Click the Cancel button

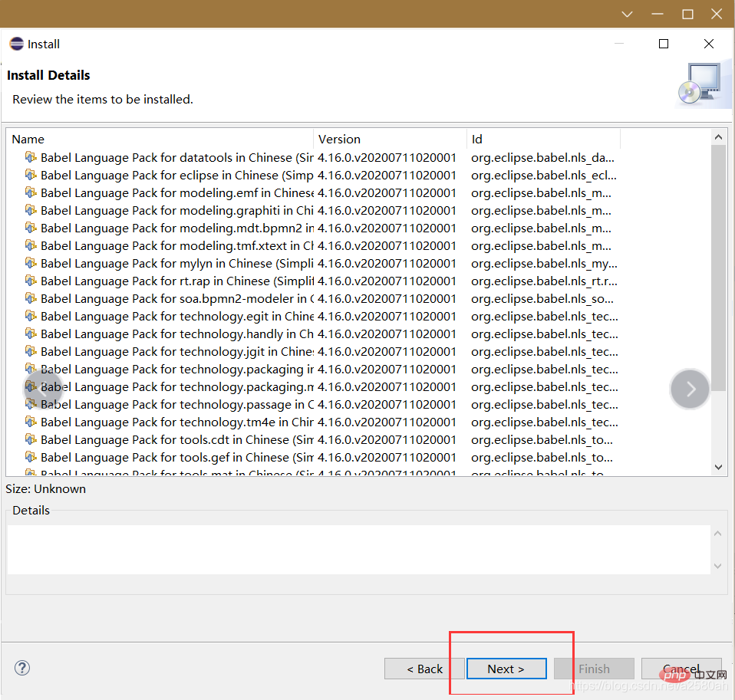pos(681,669)
